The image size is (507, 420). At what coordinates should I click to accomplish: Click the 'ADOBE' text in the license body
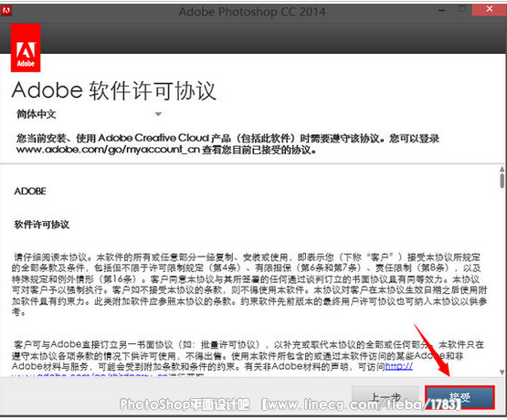pos(30,191)
